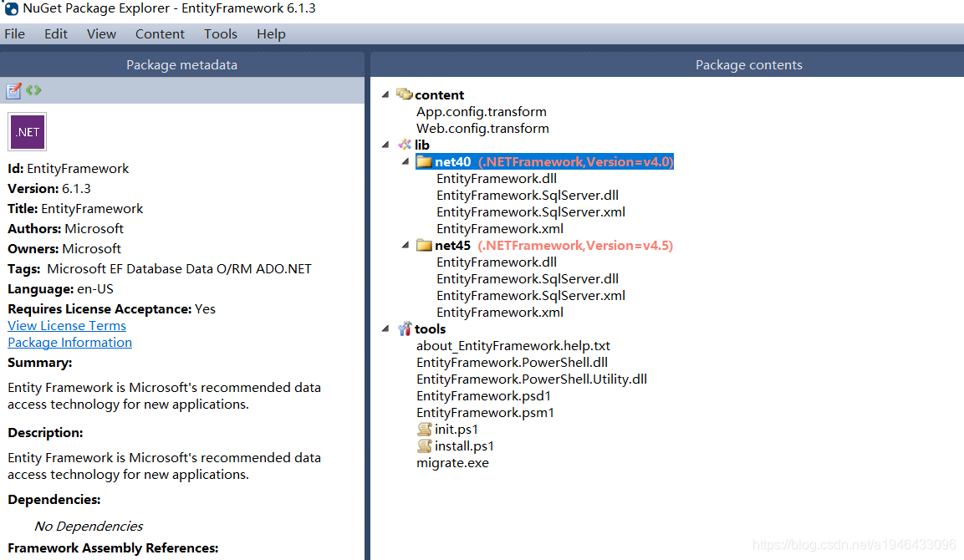Viewport: 964px width, 560px height.
Task: Select migrate.exe in the tools folder
Action: tap(452, 462)
